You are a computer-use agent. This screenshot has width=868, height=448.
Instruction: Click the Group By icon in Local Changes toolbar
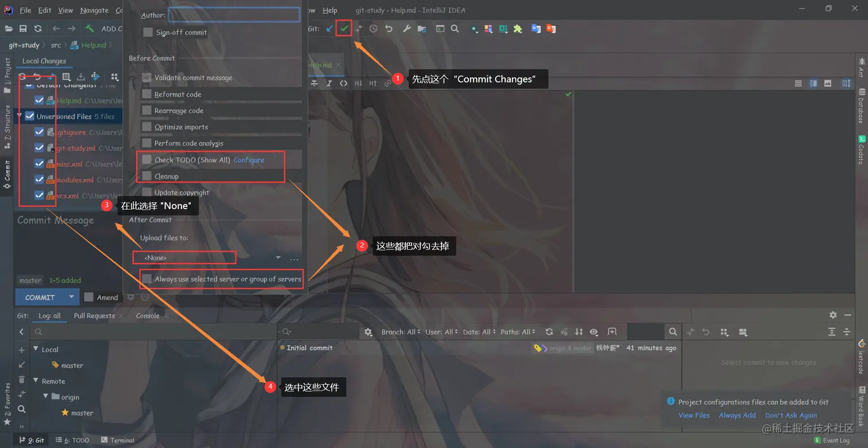pyautogui.click(x=115, y=76)
